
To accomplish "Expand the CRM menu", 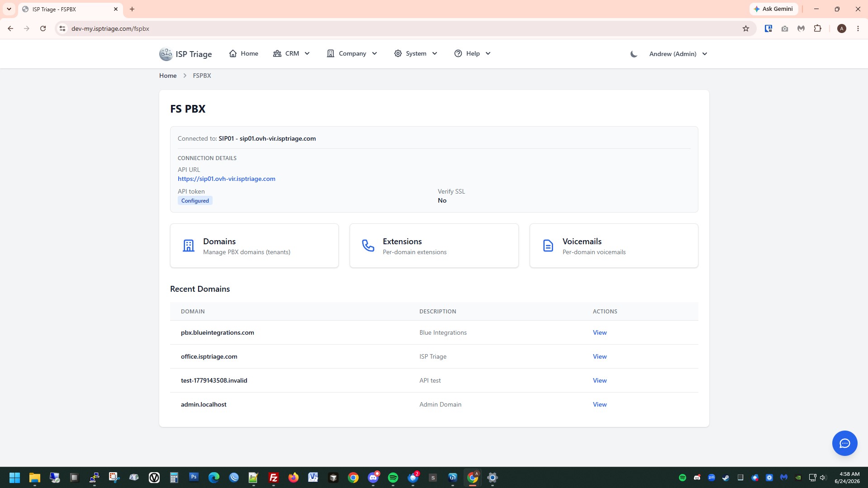I will (292, 53).
